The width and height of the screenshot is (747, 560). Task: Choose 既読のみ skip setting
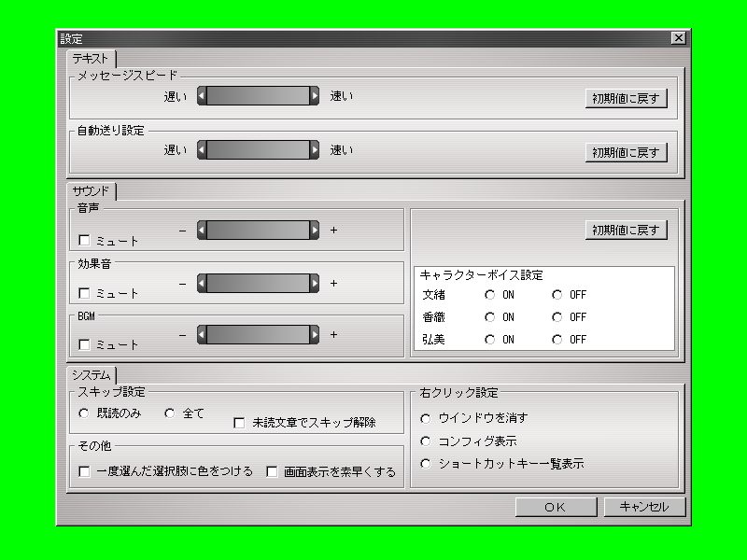pos(84,413)
